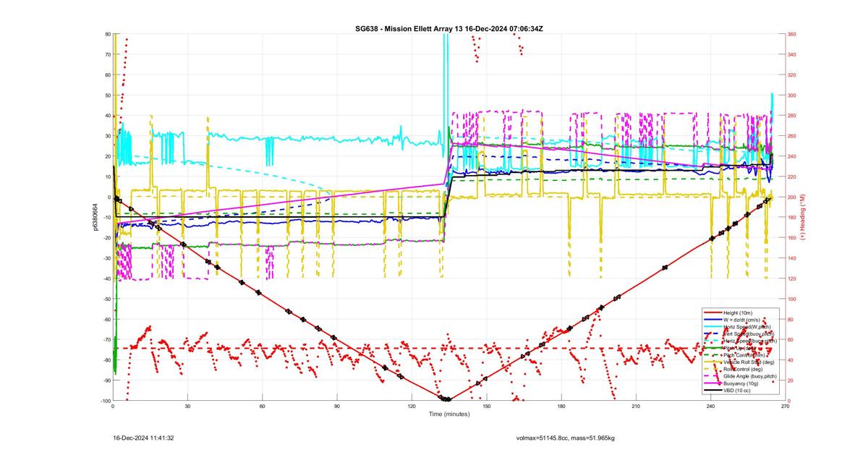Click the right heading-axis tick label '360'

point(792,35)
